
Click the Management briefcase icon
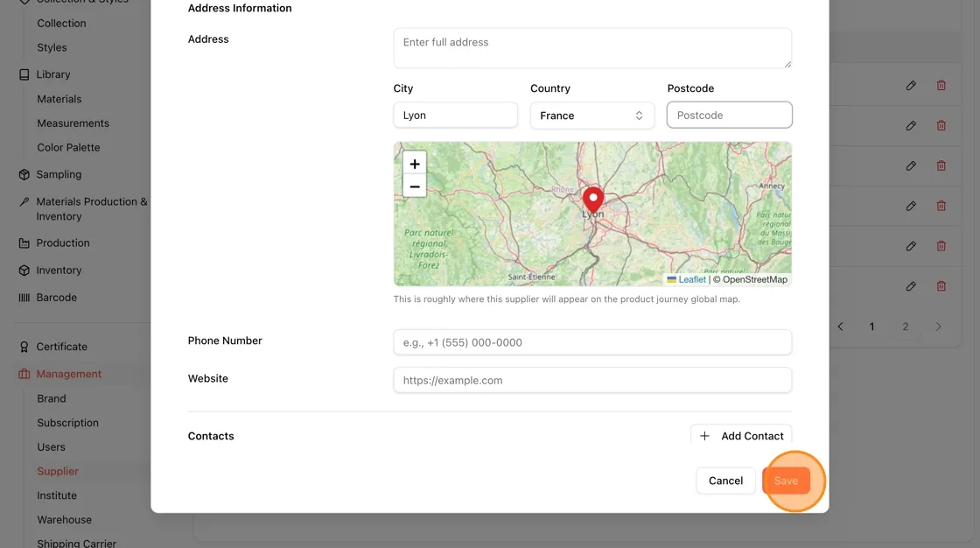point(24,374)
